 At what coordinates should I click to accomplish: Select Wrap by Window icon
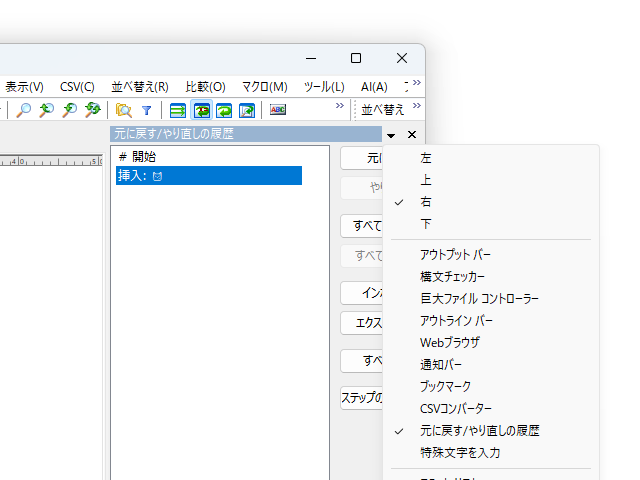(224, 110)
